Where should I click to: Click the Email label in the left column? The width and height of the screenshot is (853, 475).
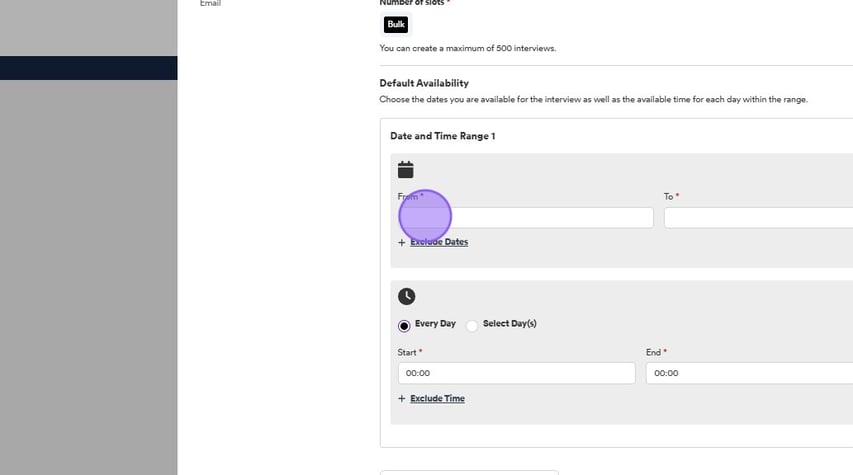(210, 4)
